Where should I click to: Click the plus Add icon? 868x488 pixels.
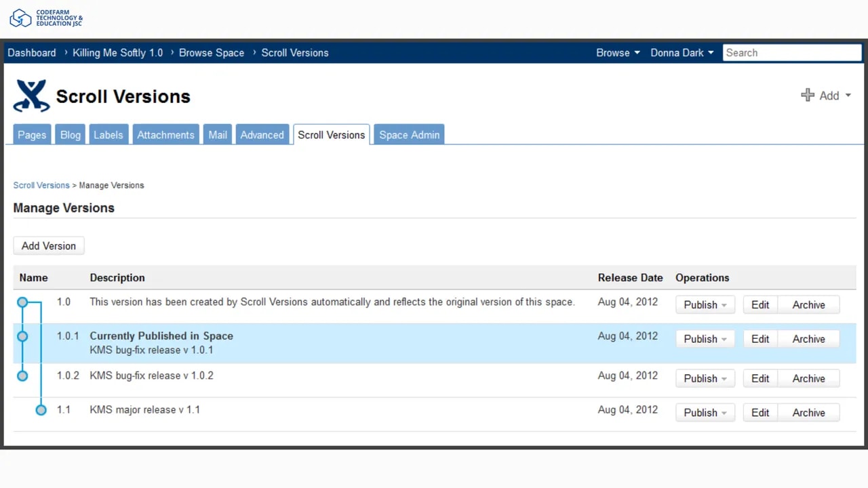tap(807, 96)
